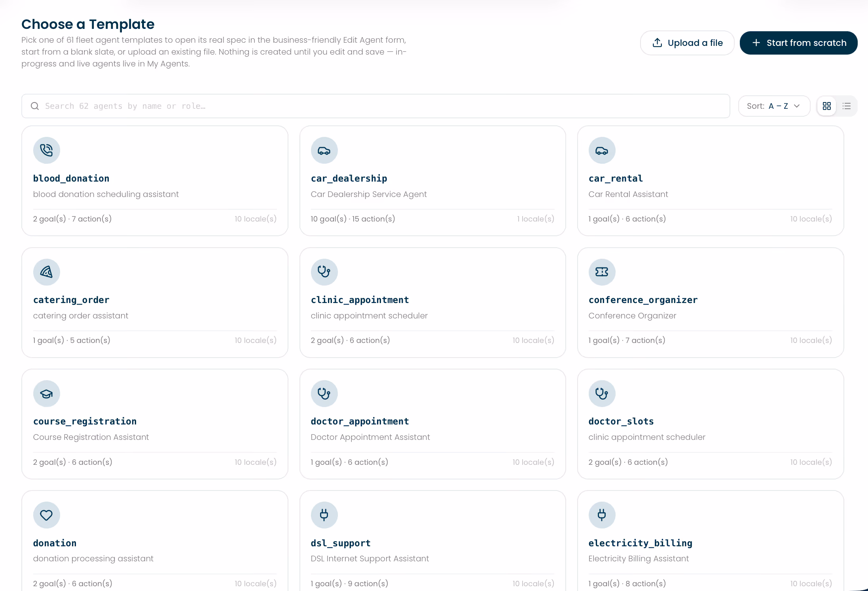Click the ticket icon on conference_organizer card
The image size is (868, 591).
click(602, 272)
